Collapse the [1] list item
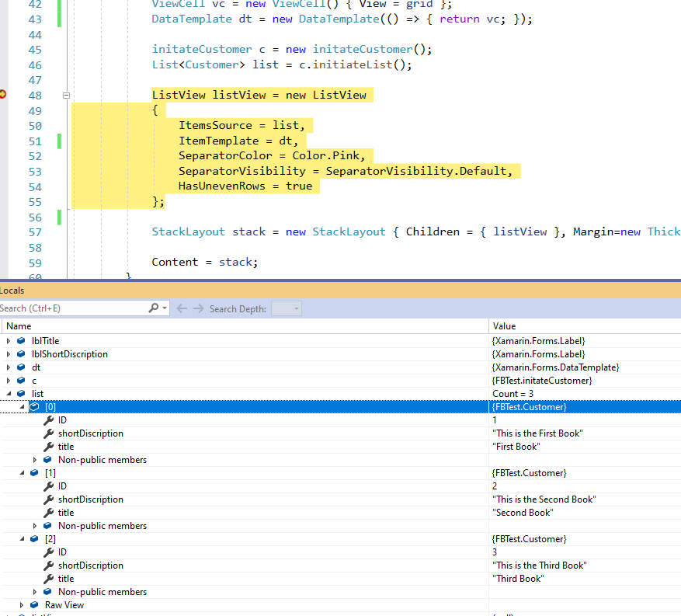This screenshot has height=616, width=681. click(22, 472)
